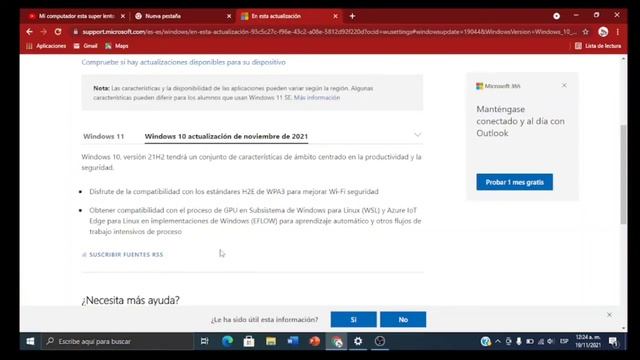This screenshot has width=640, height=360.
Task: Open OBS Studio from the taskbar
Action: click(380, 341)
